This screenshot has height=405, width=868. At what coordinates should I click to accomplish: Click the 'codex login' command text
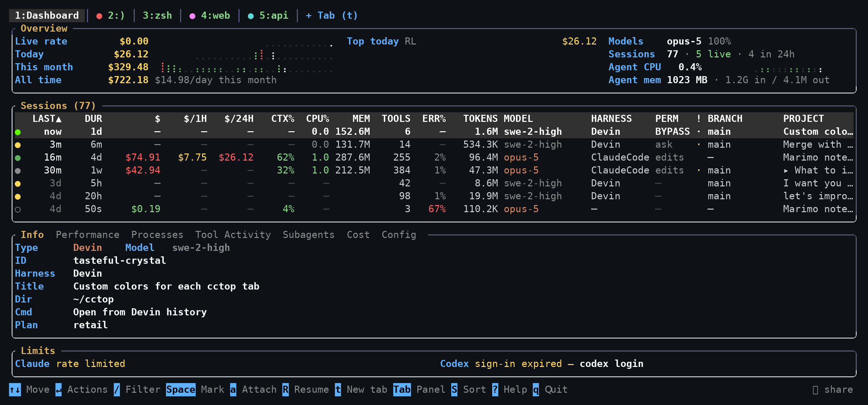pyautogui.click(x=611, y=364)
